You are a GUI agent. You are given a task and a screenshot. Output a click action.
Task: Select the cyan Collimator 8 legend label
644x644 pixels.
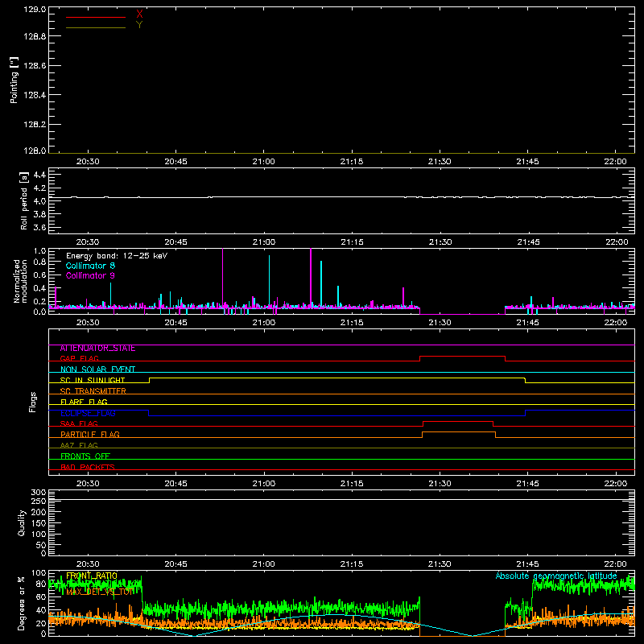click(90, 266)
